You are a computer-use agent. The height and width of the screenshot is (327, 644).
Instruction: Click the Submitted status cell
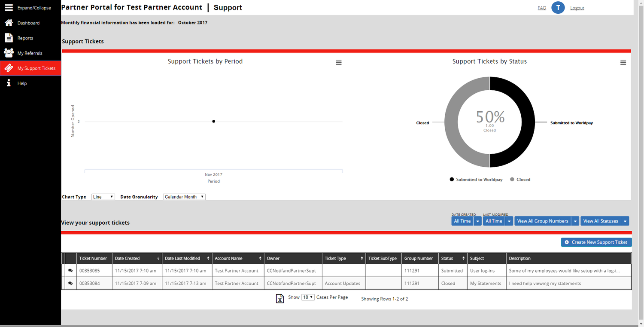(x=453, y=271)
